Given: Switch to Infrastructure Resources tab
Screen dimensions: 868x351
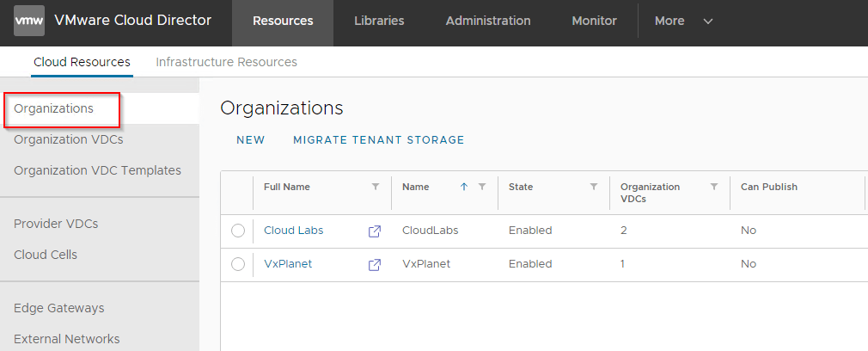Looking at the screenshot, I should tap(226, 62).
